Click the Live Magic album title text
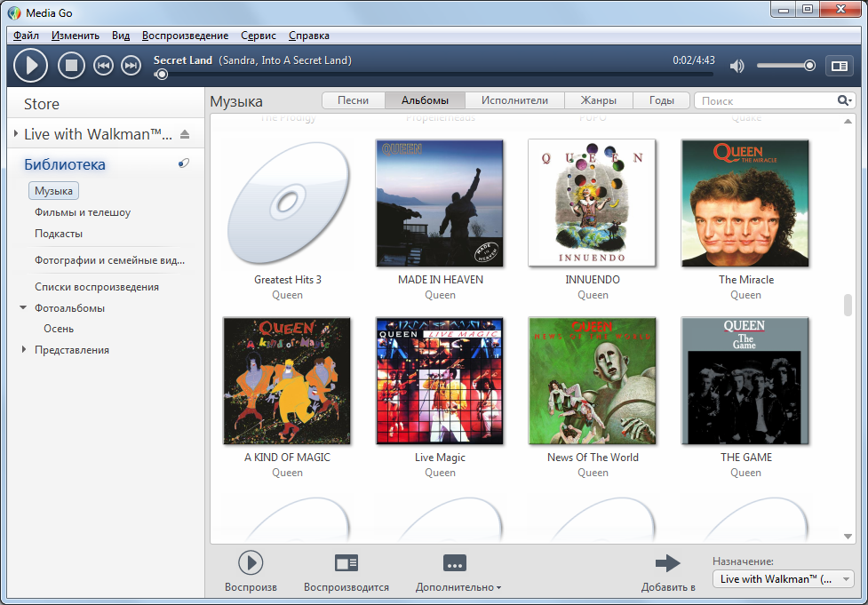868x605 pixels. [440, 458]
